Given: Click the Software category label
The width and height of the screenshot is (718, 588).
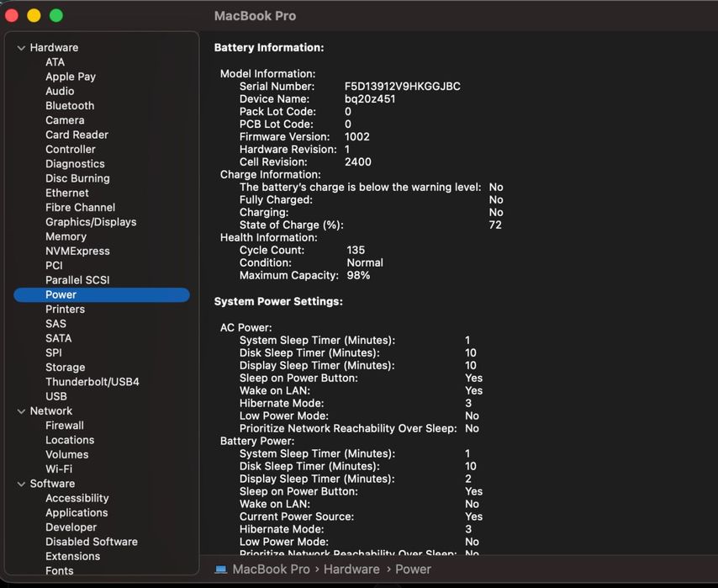Looking at the screenshot, I should tap(52, 484).
